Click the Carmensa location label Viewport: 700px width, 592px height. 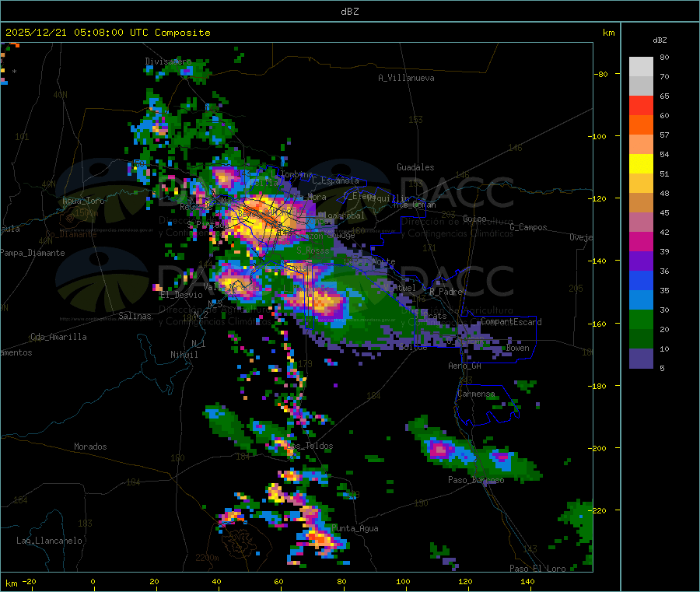pos(476,394)
